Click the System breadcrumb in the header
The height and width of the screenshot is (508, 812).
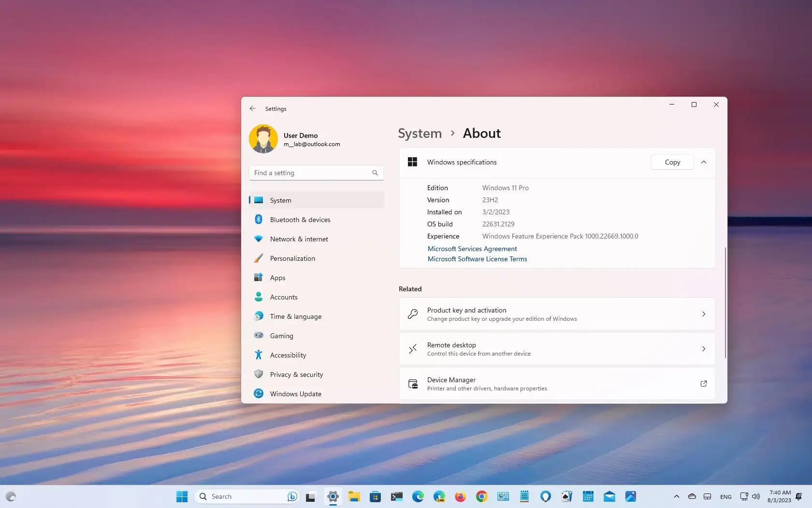coord(420,134)
